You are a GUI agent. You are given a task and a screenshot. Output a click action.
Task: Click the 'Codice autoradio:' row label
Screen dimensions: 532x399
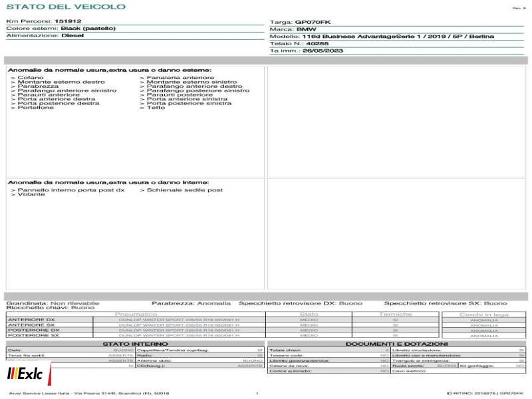point(291,371)
